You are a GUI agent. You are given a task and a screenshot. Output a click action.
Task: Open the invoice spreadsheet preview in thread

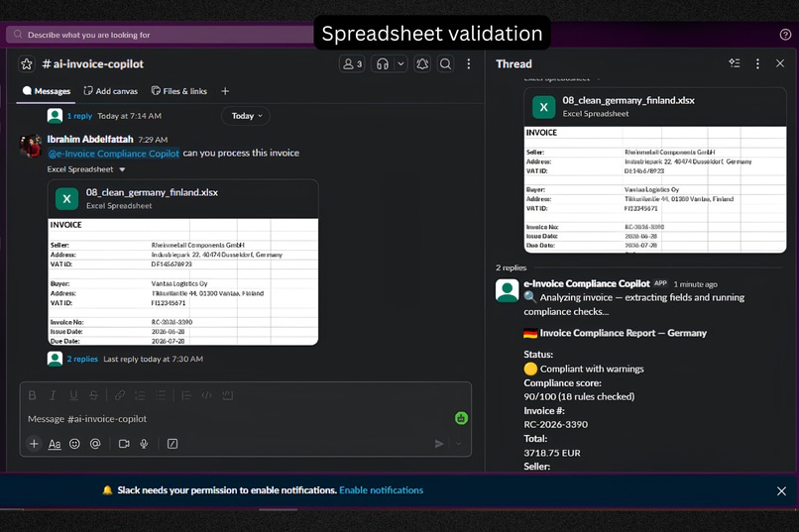pos(655,189)
